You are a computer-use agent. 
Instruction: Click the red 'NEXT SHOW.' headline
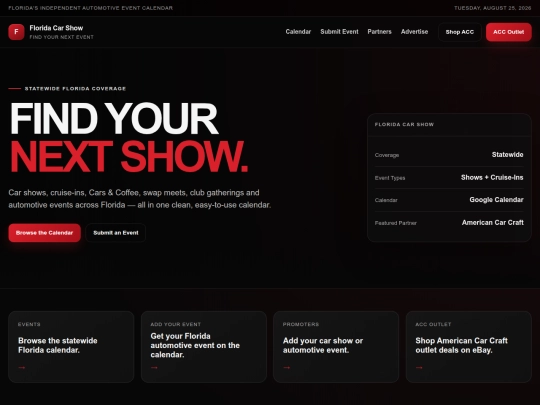pyautogui.click(x=129, y=156)
